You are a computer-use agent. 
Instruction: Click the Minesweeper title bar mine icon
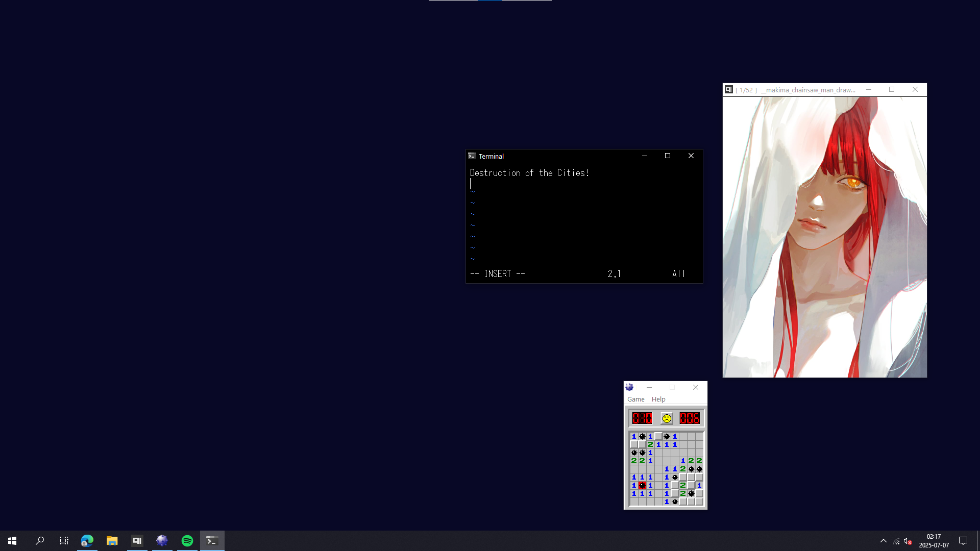pyautogui.click(x=629, y=387)
